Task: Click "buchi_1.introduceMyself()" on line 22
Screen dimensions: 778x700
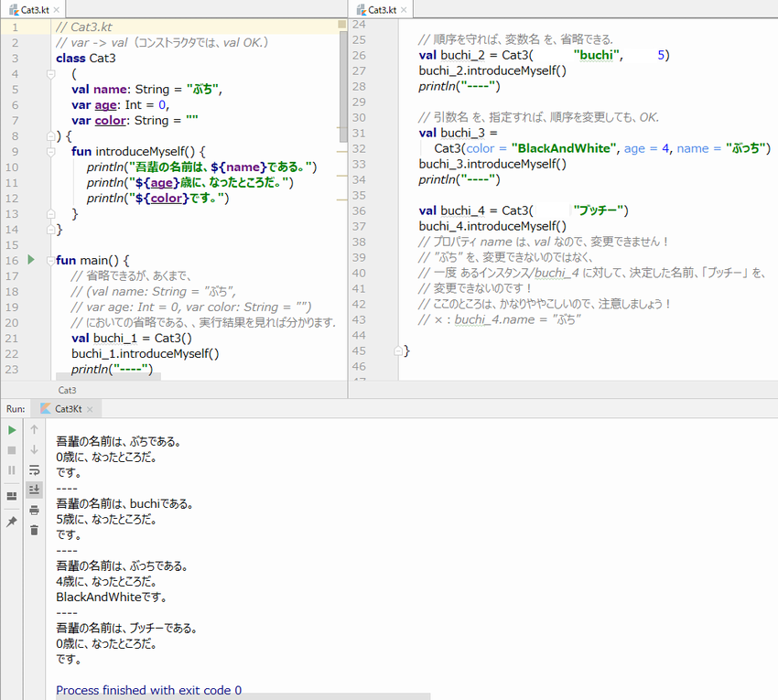Action: [145, 354]
